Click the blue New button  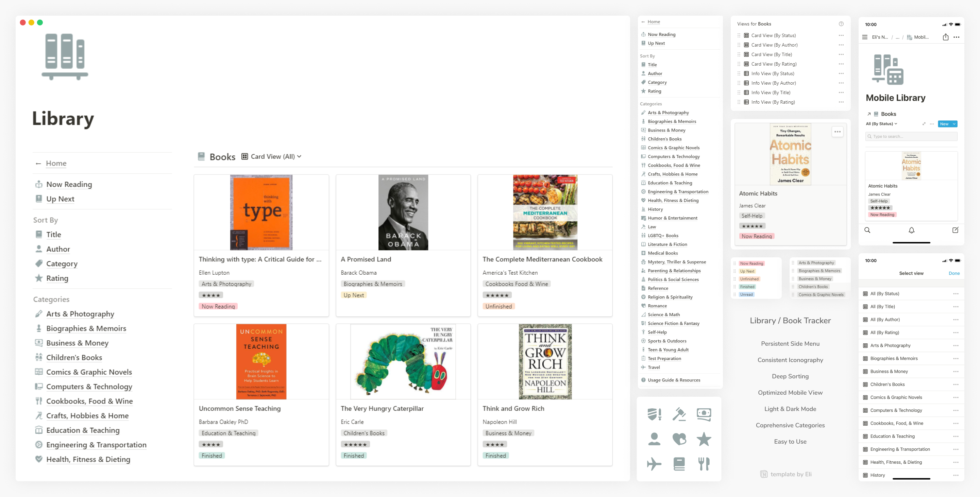944,124
